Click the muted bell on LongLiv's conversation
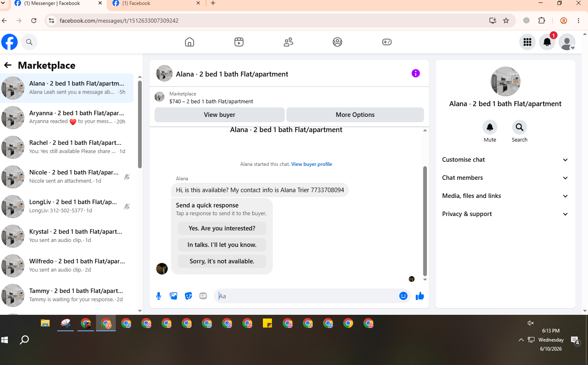This screenshot has width=588, height=365. pyautogui.click(x=127, y=207)
